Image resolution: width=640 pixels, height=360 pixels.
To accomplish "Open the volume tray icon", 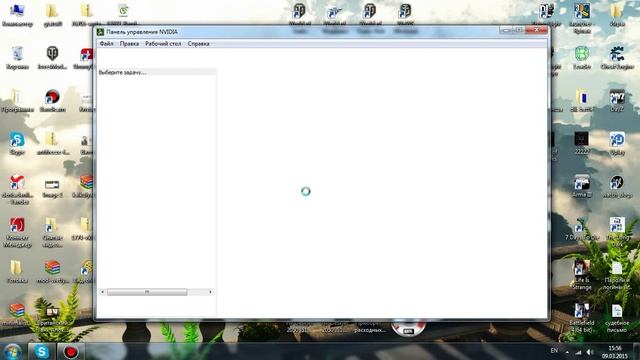I will point(589,352).
